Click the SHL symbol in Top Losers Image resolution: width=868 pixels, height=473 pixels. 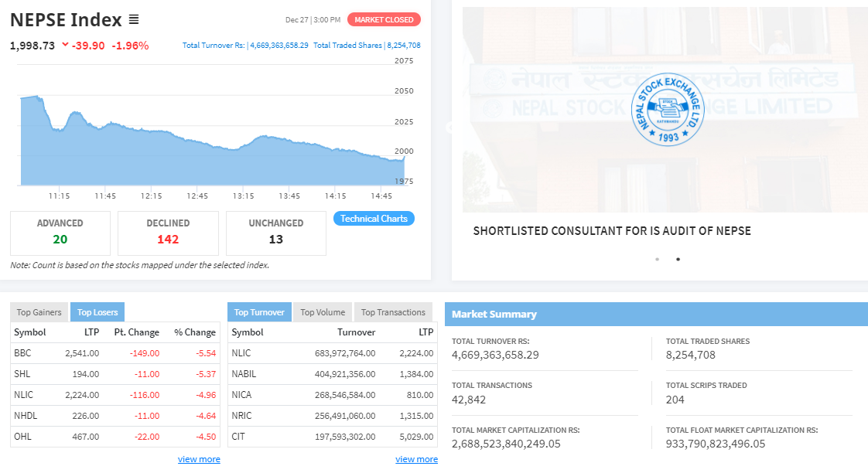[22, 374]
